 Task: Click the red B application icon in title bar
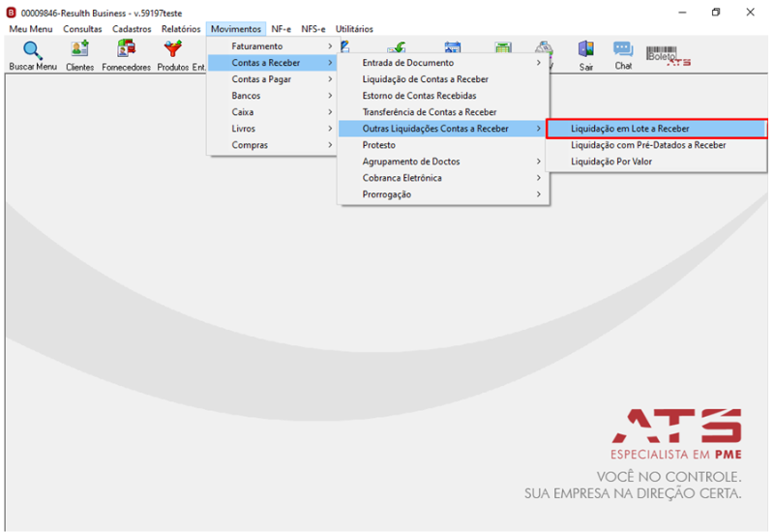pos(11,13)
